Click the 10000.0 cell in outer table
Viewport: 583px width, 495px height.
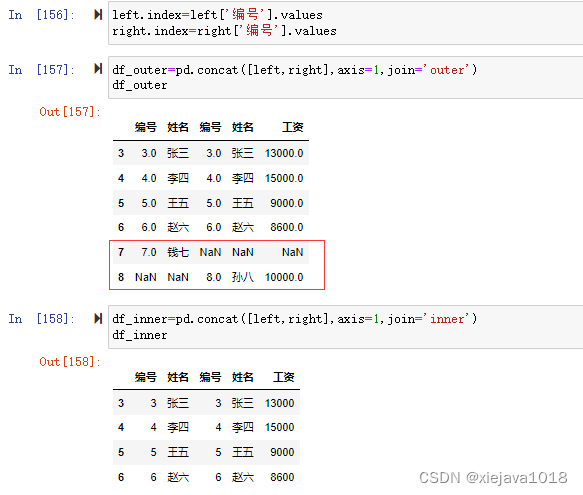click(284, 277)
